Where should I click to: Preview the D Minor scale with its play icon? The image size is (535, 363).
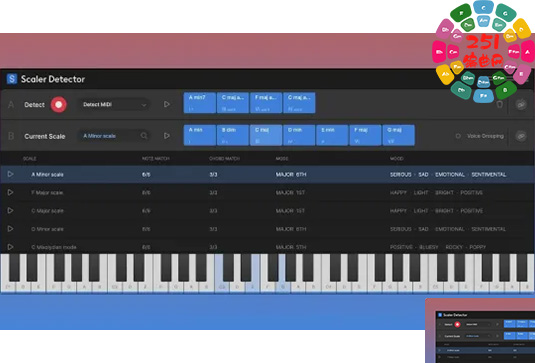click(10, 229)
